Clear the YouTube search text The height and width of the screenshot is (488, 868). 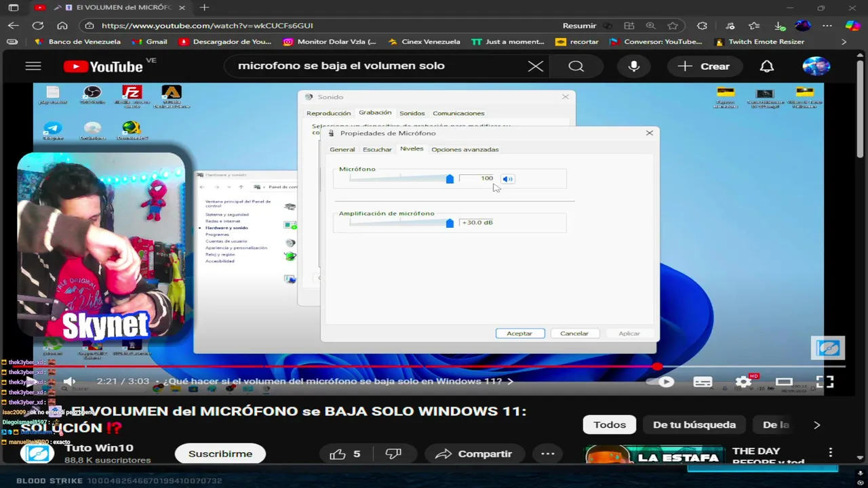point(536,66)
